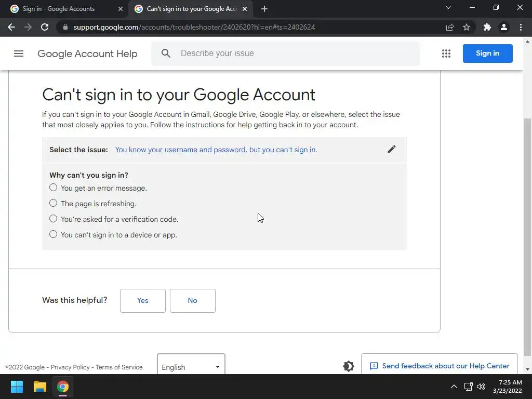This screenshot has width=532, height=399.
Task: Choose 'You're asked for a verification code'
Action: click(x=54, y=219)
